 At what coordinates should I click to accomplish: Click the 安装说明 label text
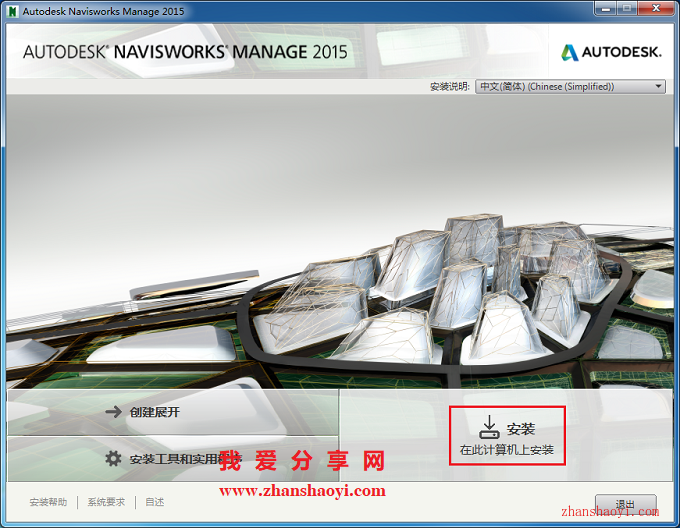(x=449, y=87)
